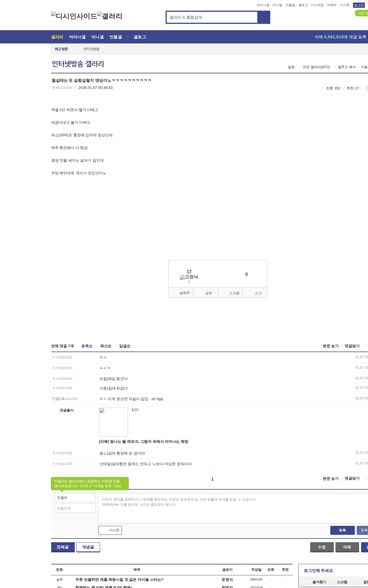This screenshot has width=368, height=588.
Task: Click the 수정 edit button
Action: coord(322,547)
